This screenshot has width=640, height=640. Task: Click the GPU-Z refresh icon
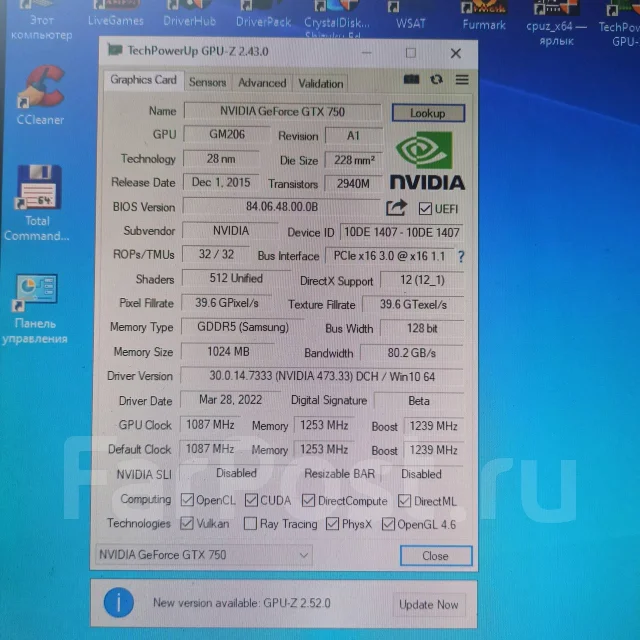coord(436,79)
